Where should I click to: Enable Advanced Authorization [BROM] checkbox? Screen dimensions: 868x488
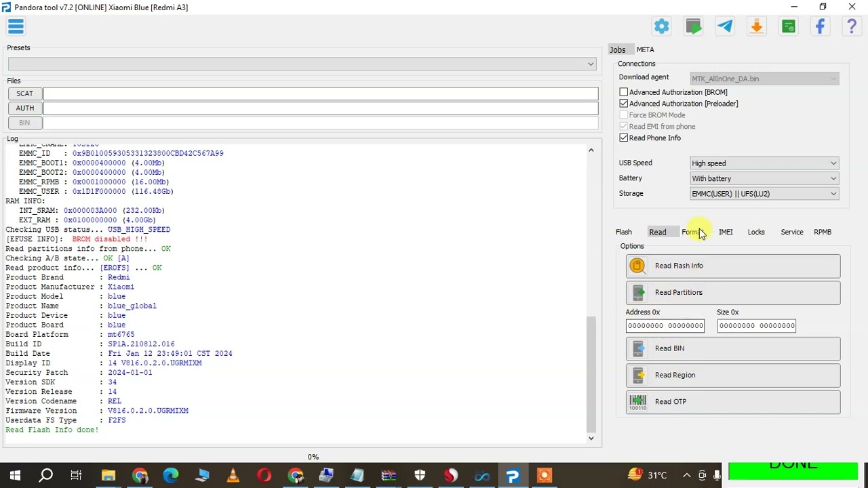(624, 92)
